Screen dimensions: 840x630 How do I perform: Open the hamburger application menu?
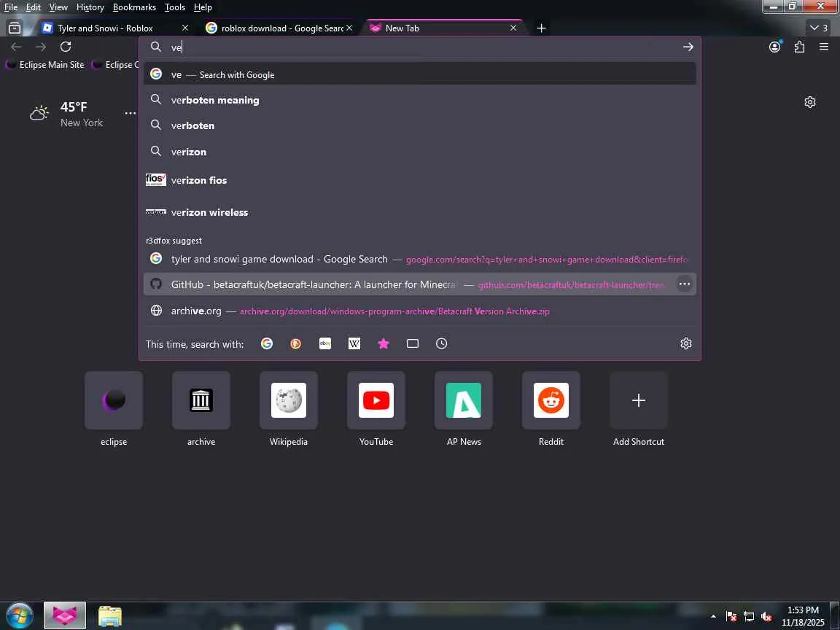point(824,47)
